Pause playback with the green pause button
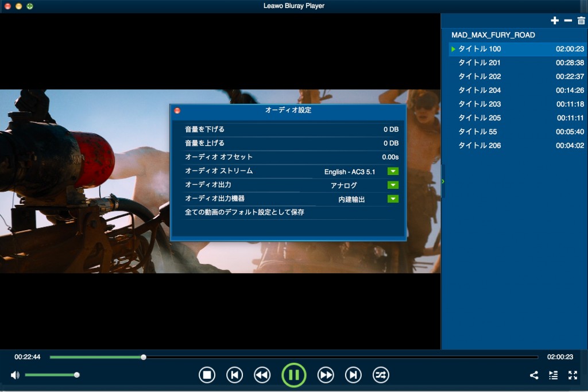The image size is (588, 392). pos(294,375)
